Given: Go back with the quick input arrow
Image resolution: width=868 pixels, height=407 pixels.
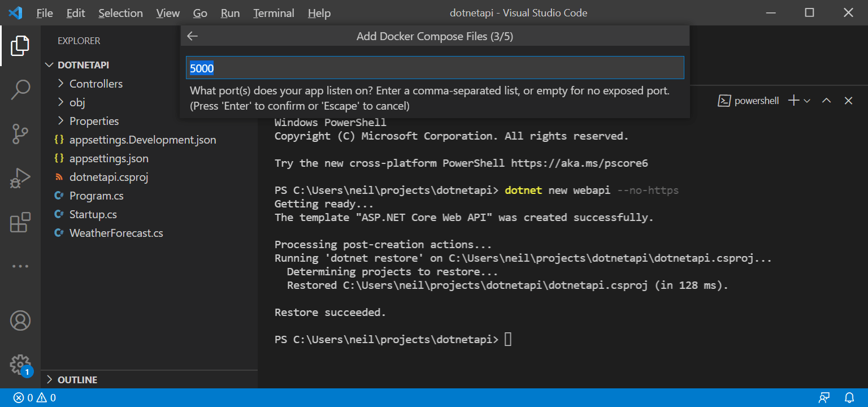Looking at the screenshot, I should pos(193,36).
